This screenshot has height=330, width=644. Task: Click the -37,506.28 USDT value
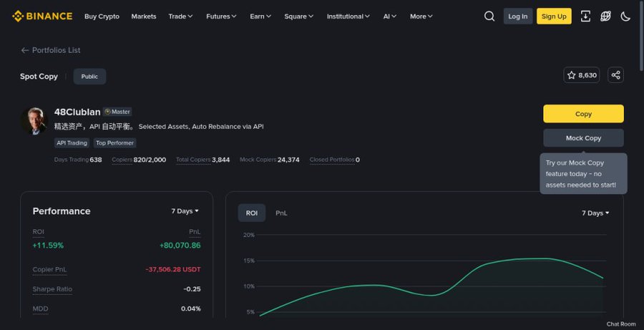(173, 270)
